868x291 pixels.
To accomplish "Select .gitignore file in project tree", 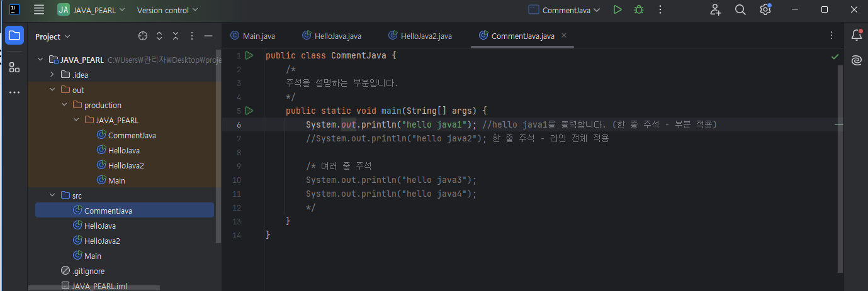I will [88, 271].
